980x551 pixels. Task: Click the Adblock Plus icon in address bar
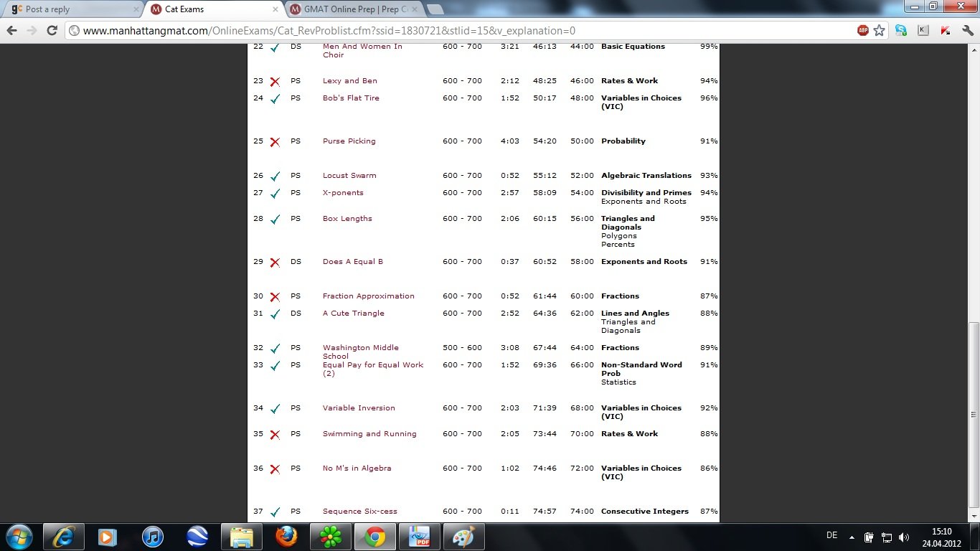click(863, 31)
